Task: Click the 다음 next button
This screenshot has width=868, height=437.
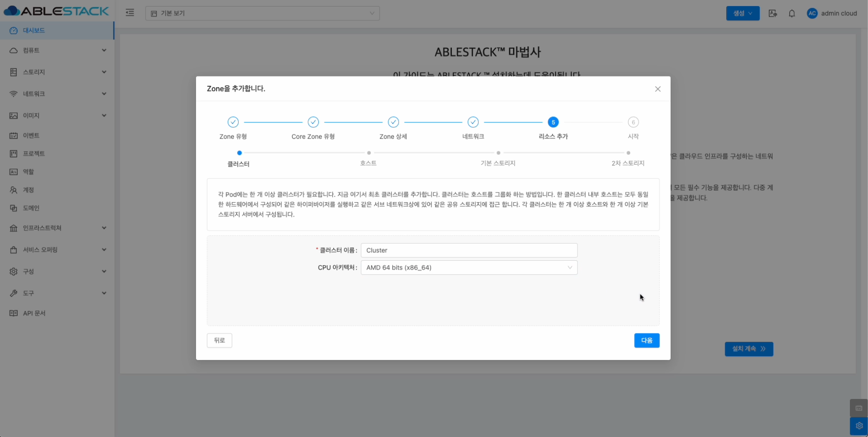Action: point(646,341)
